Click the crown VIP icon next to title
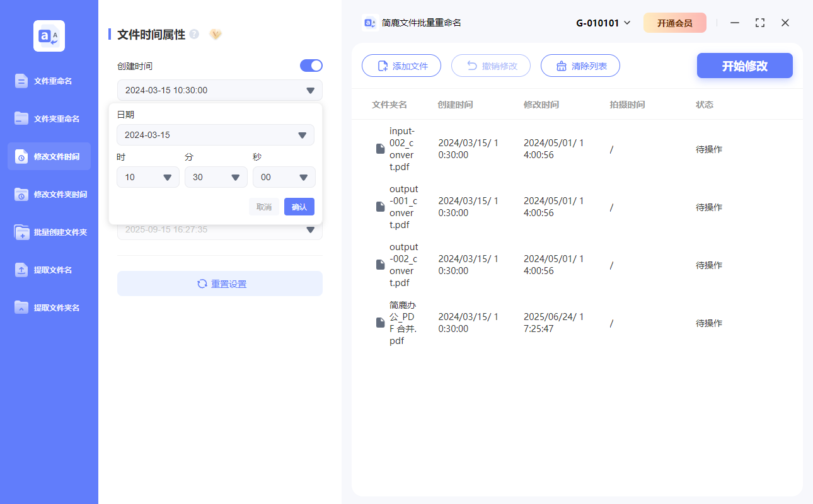 pos(216,35)
